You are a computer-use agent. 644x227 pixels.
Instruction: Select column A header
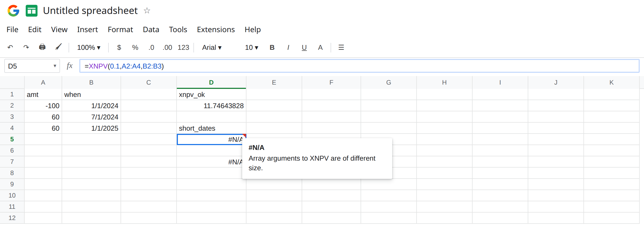click(x=43, y=82)
